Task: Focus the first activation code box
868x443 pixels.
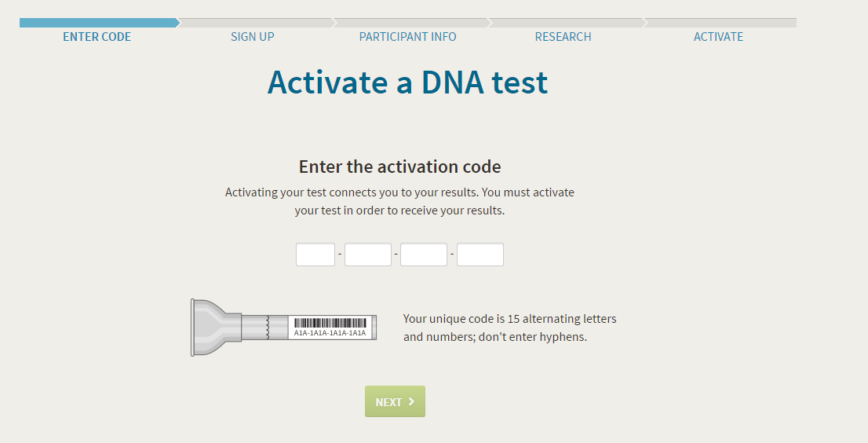Action: point(315,254)
